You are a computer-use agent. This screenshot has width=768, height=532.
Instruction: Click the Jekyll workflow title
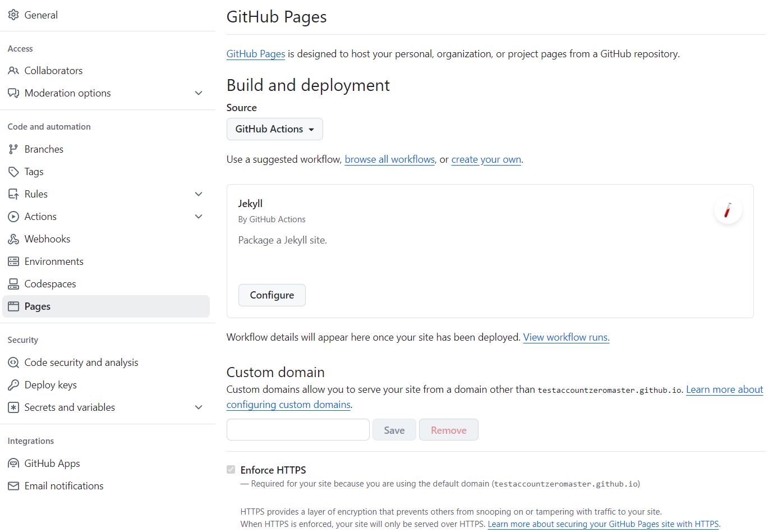pos(250,204)
